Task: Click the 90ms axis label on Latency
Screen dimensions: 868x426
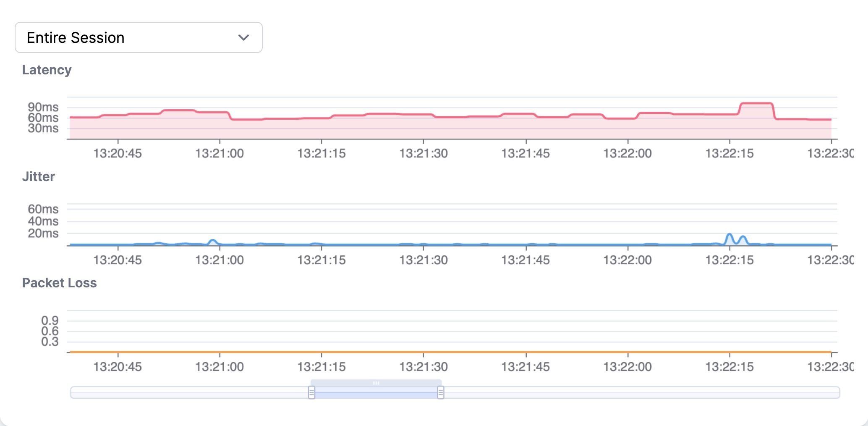Action: (43, 108)
